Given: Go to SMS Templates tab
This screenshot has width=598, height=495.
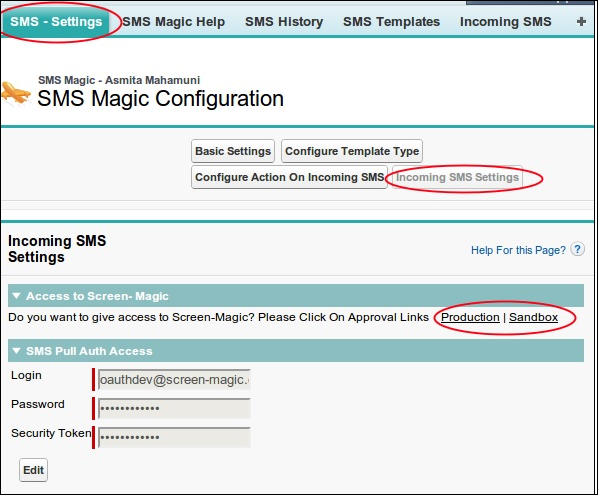Looking at the screenshot, I should pyautogui.click(x=391, y=22).
